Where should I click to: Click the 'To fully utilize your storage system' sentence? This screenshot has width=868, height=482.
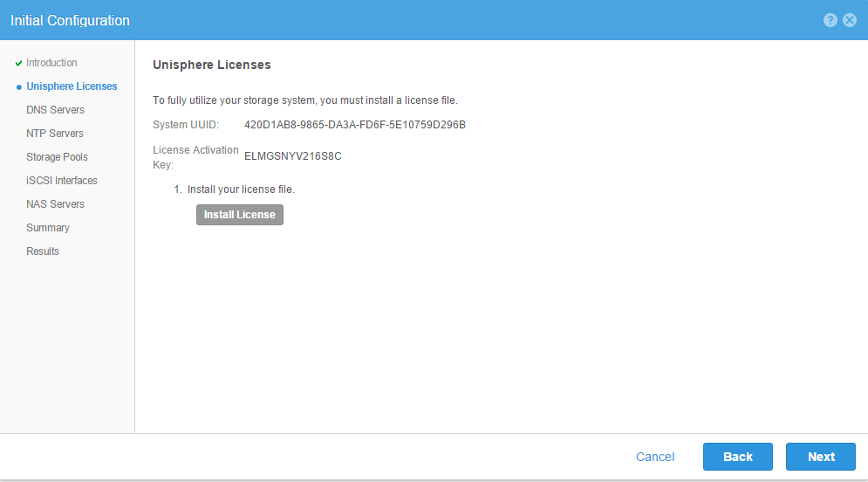[305, 100]
